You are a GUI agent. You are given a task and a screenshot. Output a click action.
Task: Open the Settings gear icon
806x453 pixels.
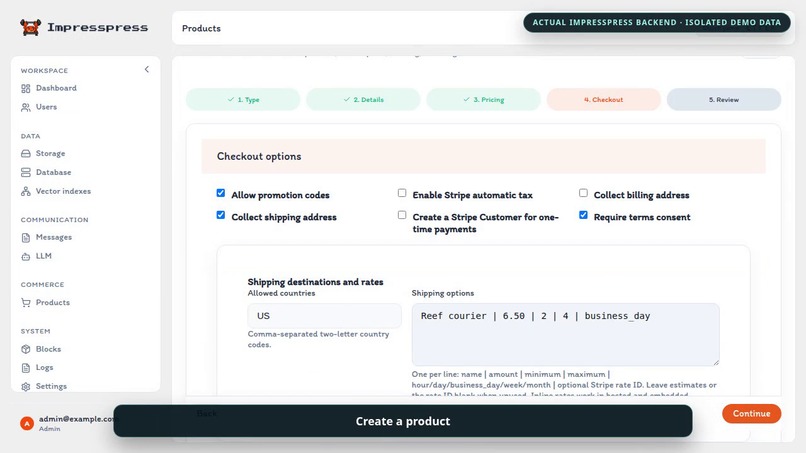[x=26, y=387]
